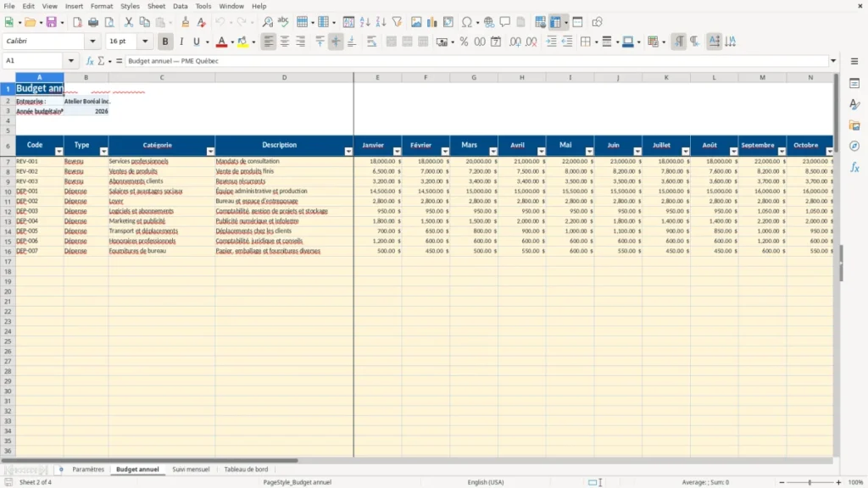This screenshot has height=488, width=868.
Task: Insert an image
Action: [415, 22]
